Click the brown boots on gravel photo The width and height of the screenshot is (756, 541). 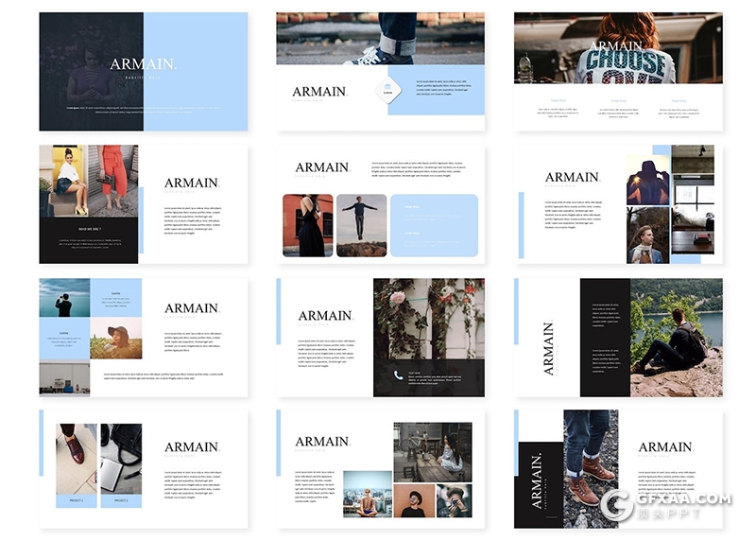591,468
